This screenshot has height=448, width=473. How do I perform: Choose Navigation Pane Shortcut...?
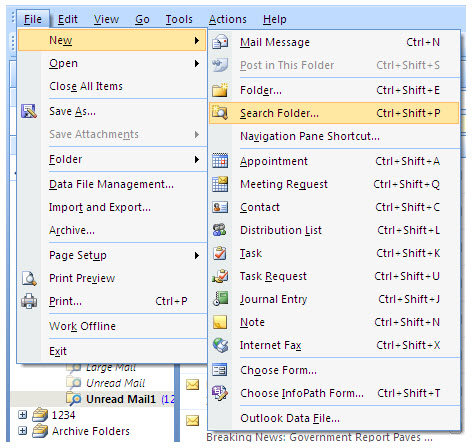[x=334, y=136]
